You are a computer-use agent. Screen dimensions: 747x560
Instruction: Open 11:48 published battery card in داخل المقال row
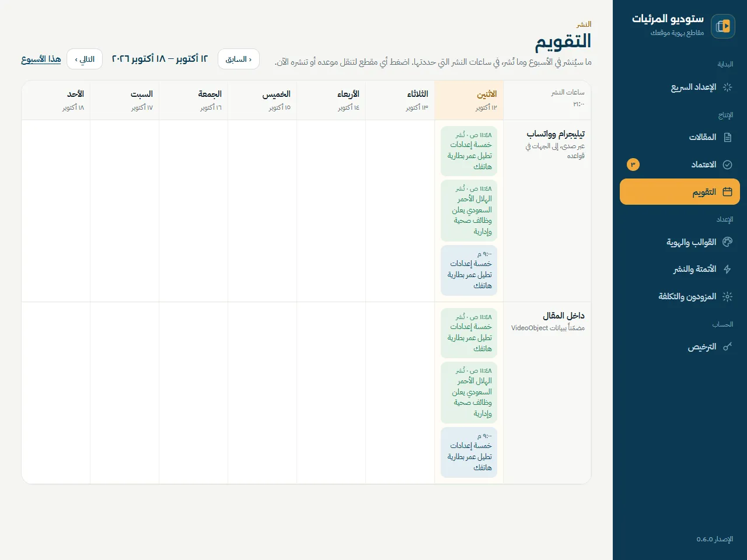pyautogui.click(x=469, y=333)
